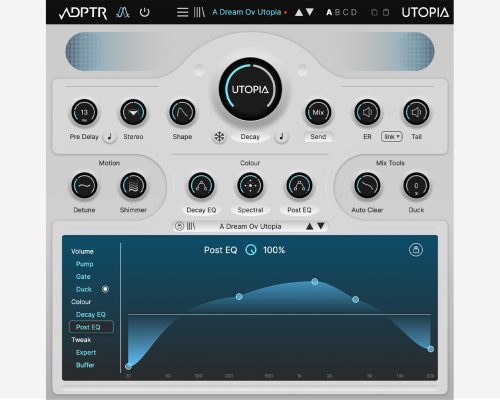Click the ADPTR waveform logo icon
Screen dimensions: 500x400
click(x=122, y=12)
